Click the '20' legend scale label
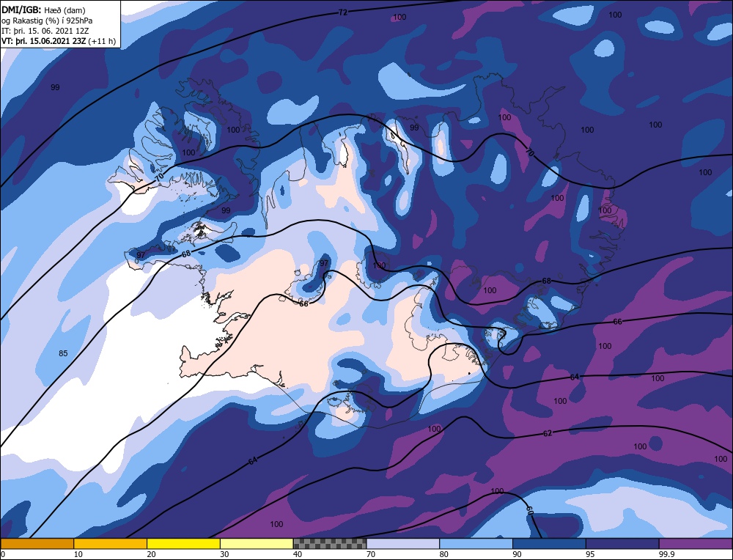733x560 pixels. pos(152,554)
